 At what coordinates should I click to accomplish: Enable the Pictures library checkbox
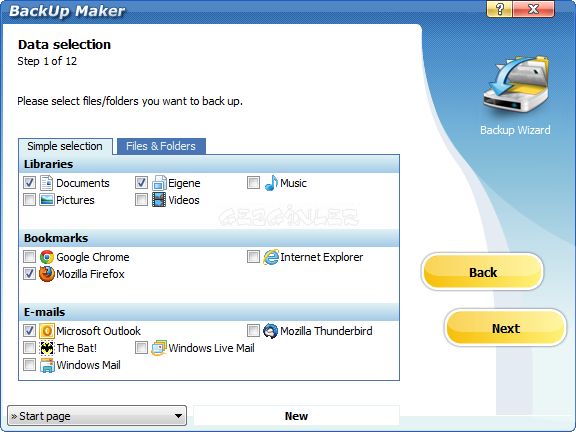[29, 200]
